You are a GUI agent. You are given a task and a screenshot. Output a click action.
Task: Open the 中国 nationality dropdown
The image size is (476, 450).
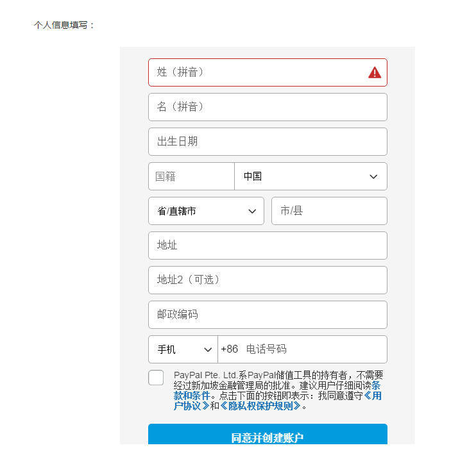click(311, 176)
